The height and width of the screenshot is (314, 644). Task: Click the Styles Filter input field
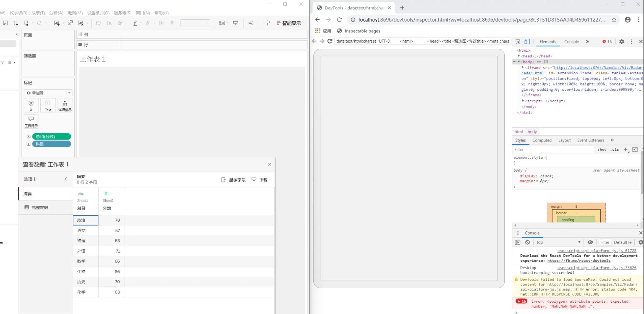pos(553,150)
